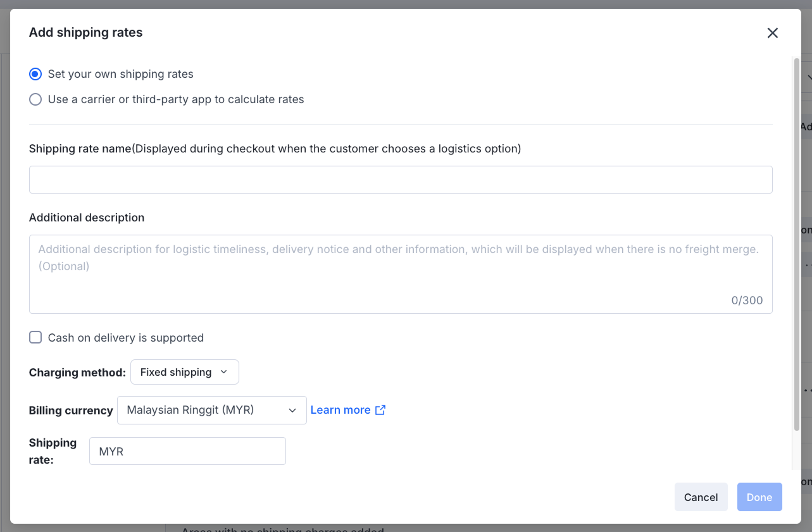Click the MYR prefix in the Shipping rate field
Screen dimensions: 812x532
[x=111, y=452]
